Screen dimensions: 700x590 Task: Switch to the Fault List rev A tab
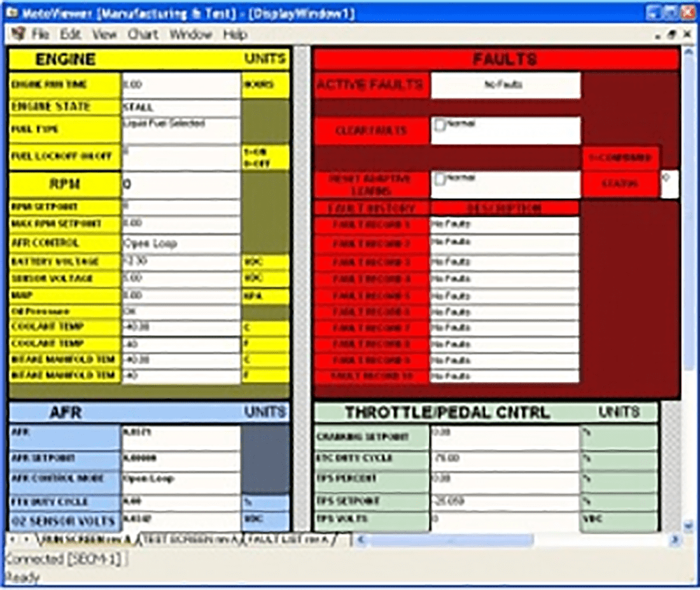click(290, 540)
